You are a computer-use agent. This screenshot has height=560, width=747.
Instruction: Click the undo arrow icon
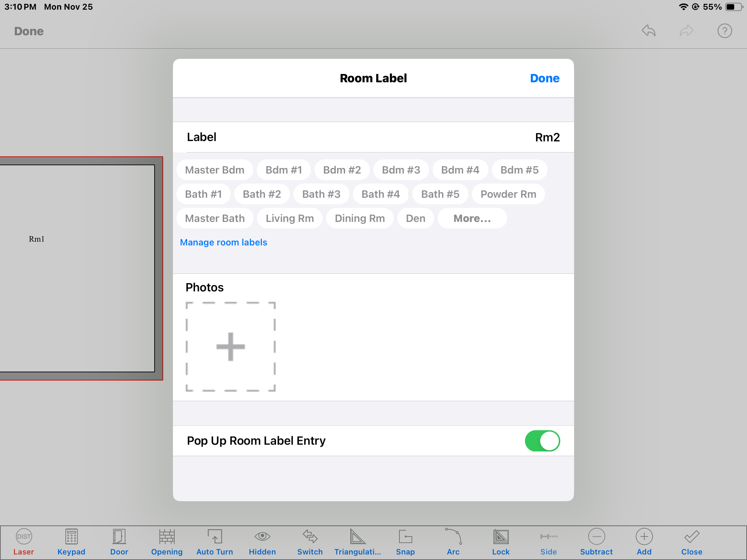click(x=648, y=31)
